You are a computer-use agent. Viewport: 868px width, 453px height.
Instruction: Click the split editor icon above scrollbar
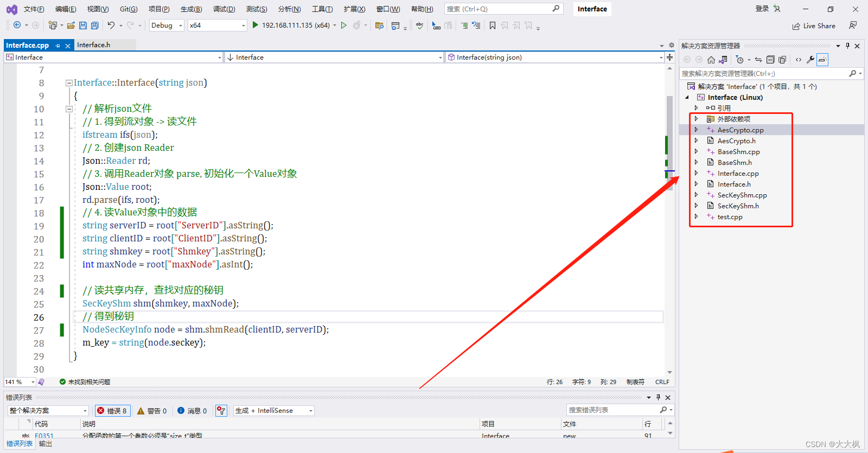pos(670,57)
